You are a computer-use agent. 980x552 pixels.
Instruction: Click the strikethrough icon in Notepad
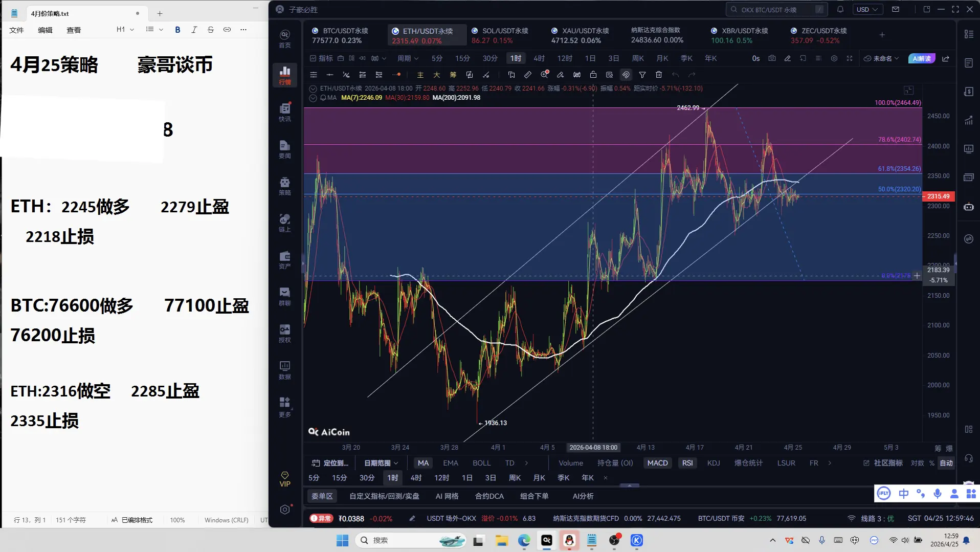tap(211, 30)
